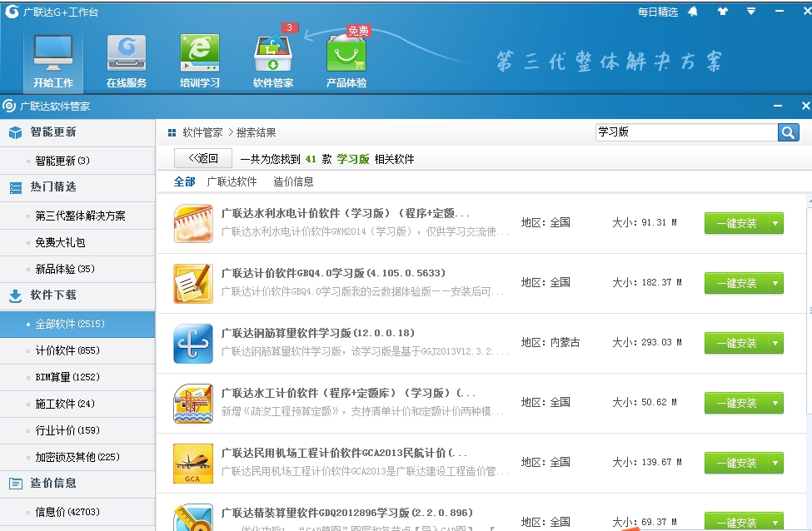Install 钢筋算量软件学习版 with 一键安装
812x531 pixels.
pyautogui.click(x=736, y=344)
